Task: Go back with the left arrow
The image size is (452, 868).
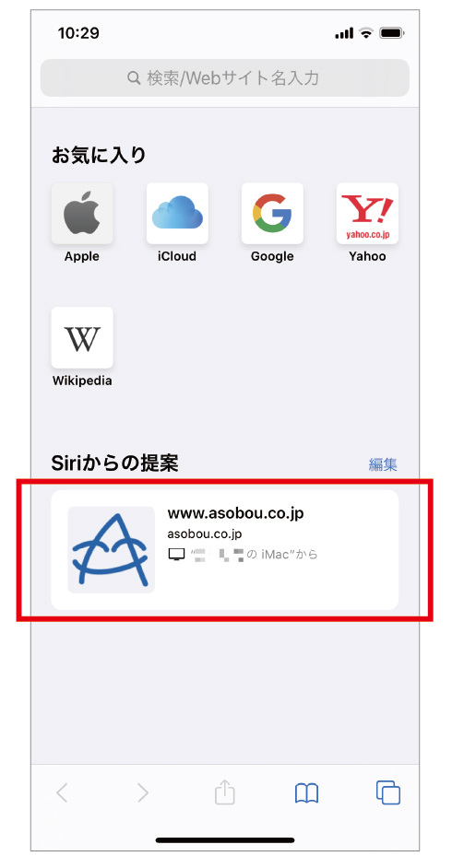Action: [62, 793]
